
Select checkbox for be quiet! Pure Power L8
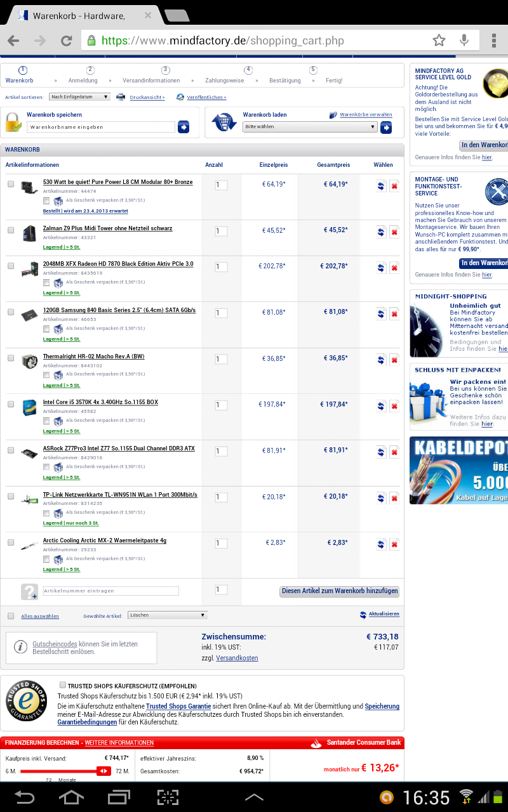tap(11, 184)
